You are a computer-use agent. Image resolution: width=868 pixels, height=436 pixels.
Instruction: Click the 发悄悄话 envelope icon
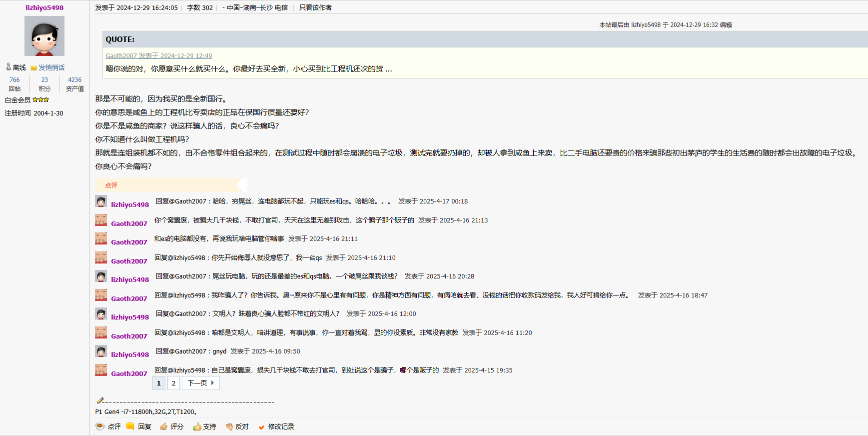click(33, 68)
